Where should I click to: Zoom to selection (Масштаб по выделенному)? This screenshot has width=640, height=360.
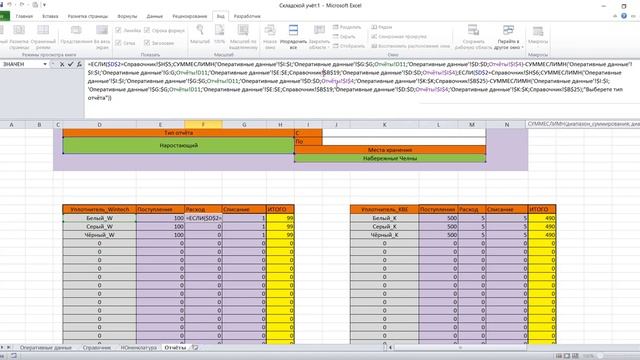[x=243, y=36]
